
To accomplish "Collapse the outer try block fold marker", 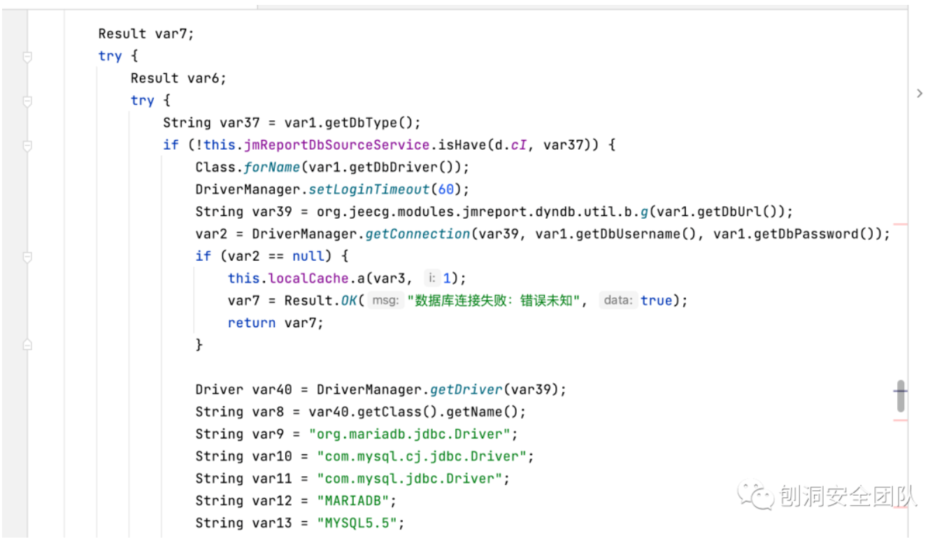I will click(x=27, y=57).
